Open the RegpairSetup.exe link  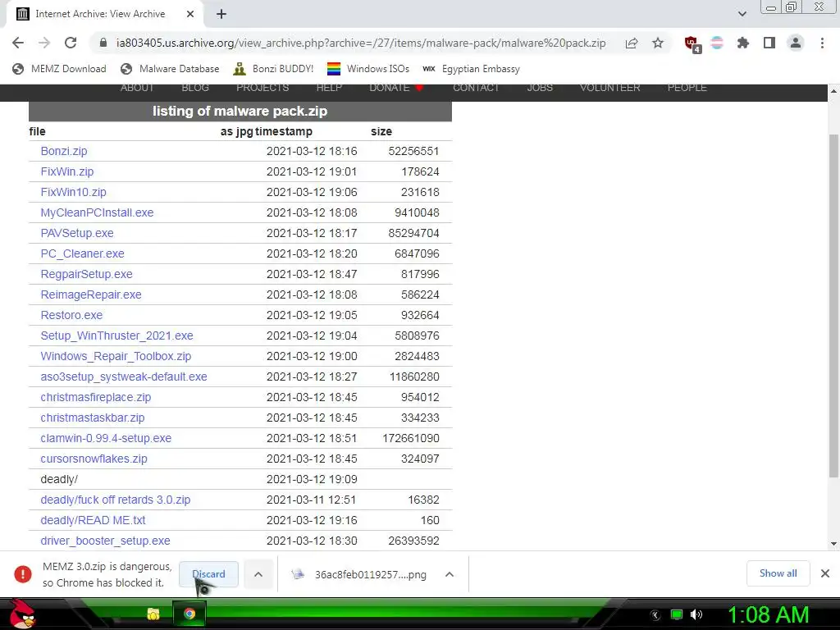86,274
